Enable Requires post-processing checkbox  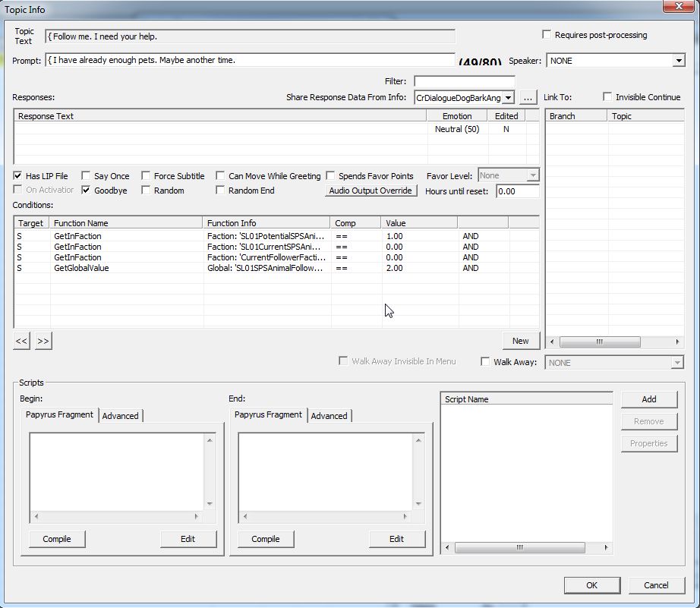pos(547,34)
